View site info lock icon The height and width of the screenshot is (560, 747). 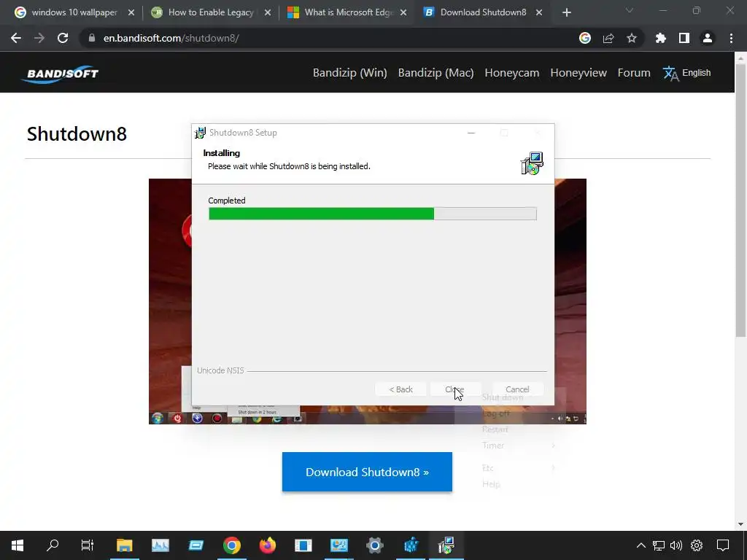[x=91, y=38]
